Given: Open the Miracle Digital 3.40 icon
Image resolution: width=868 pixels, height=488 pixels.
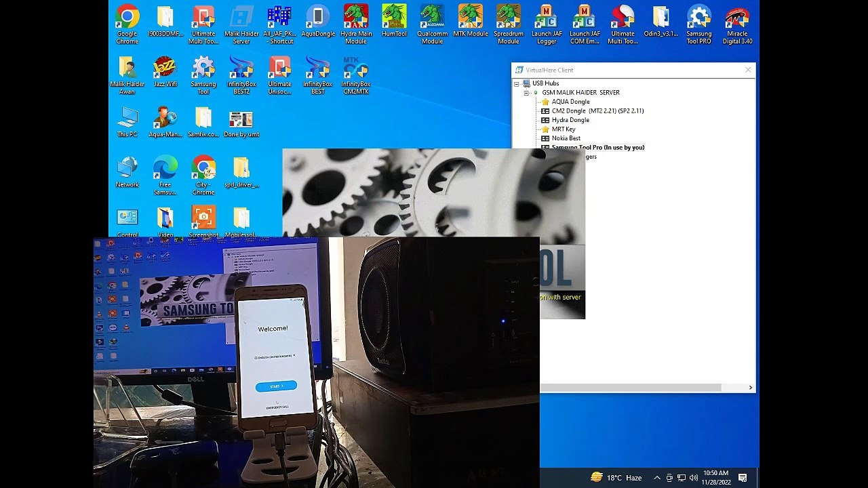Looking at the screenshot, I should point(737,24).
